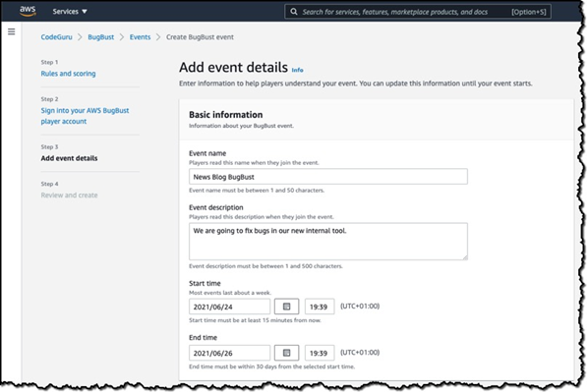Expand the Services dropdown
Screen dimensions: 587x392
pyautogui.click(x=70, y=12)
